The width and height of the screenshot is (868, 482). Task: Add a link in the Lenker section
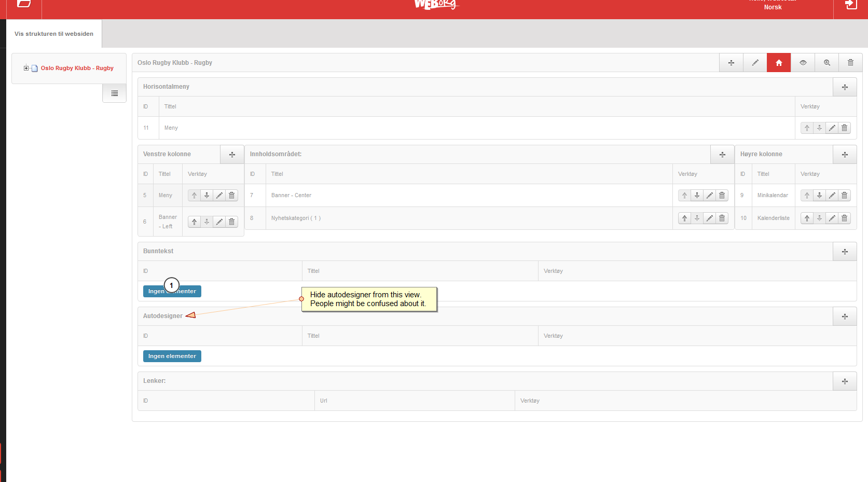coord(845,381)
